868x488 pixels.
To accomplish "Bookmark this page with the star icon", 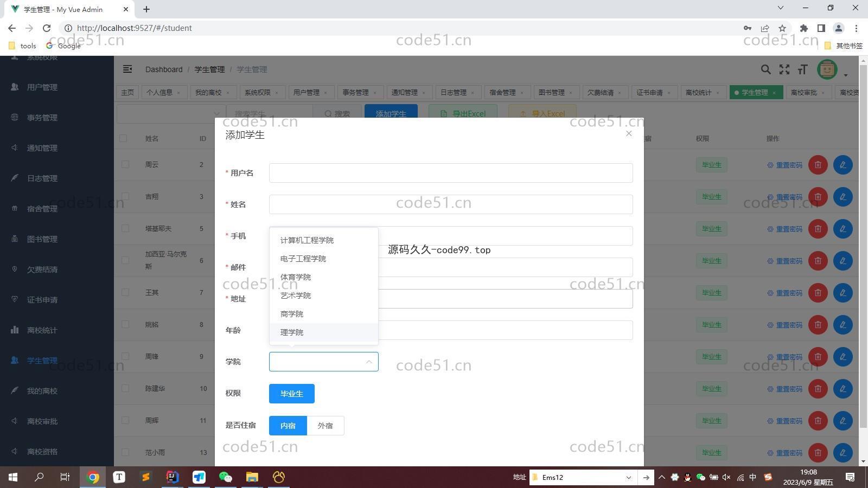I will tap(782, 28).
